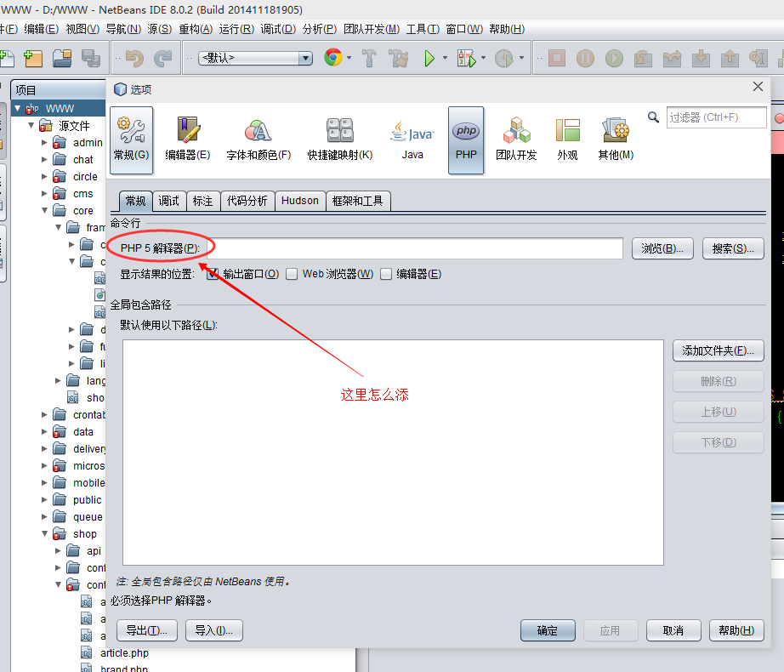The width and height of the screenshot is (784, 672).
Task: Open the 字体和颜色(F) options category
Action: [x=258, y=140]
